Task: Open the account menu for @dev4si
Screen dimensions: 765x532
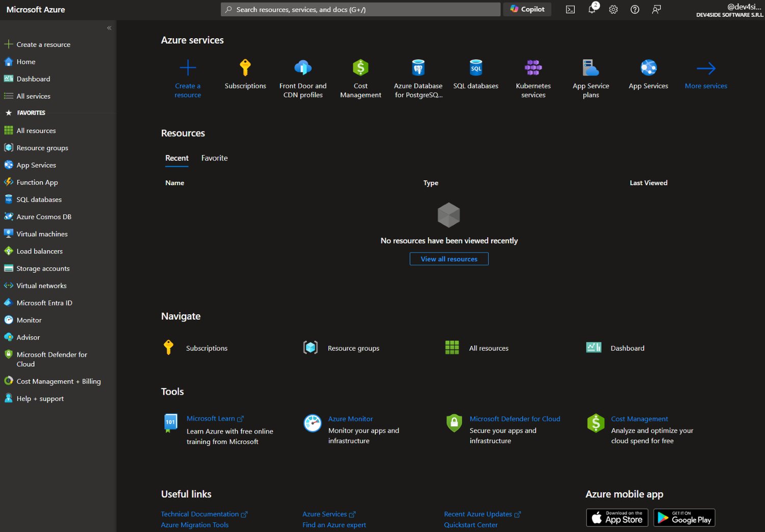Action: click(730, 10)
